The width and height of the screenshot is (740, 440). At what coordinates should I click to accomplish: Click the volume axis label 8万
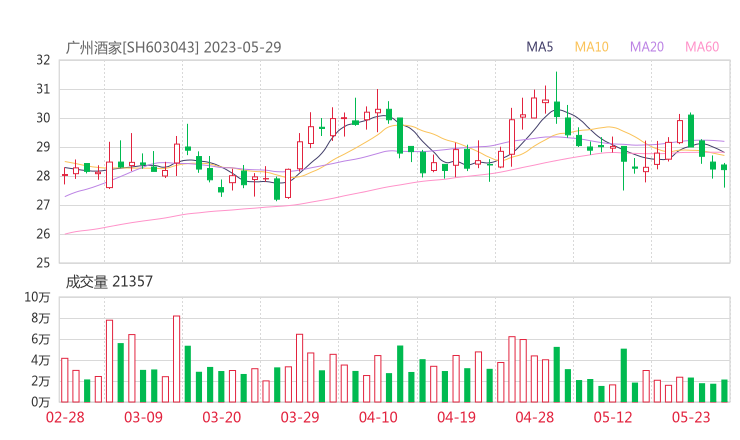(41, 318)
